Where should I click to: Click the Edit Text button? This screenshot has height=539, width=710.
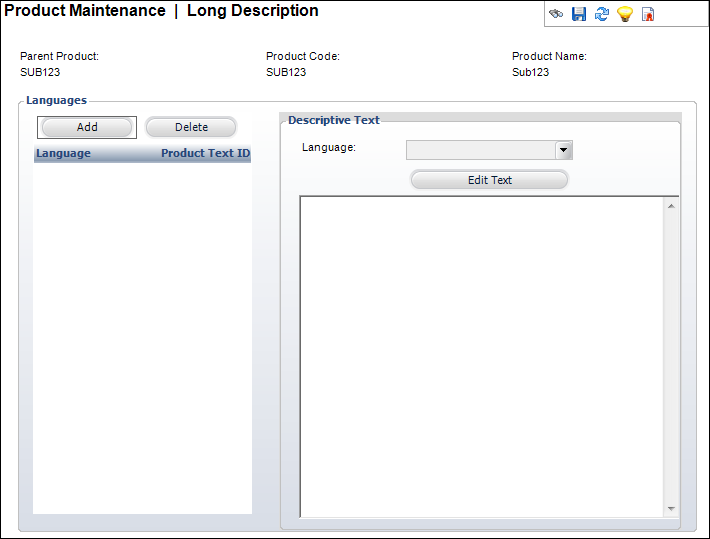coord(489,180)
